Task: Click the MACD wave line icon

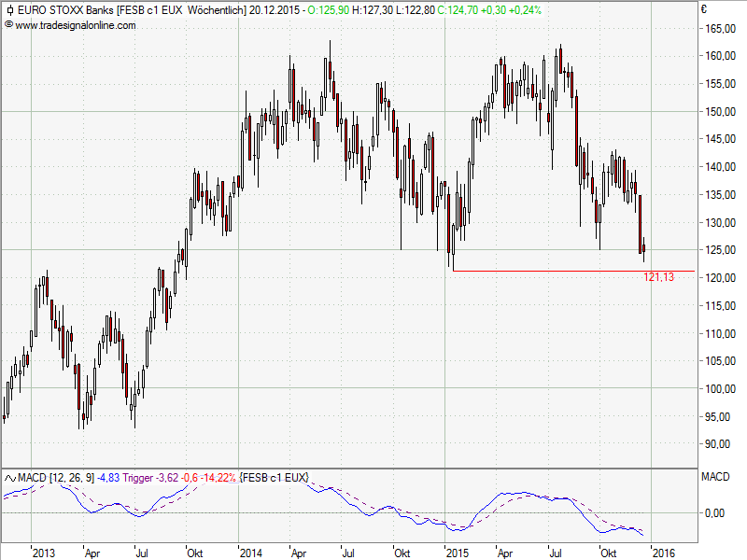Action: pos(9,477)
